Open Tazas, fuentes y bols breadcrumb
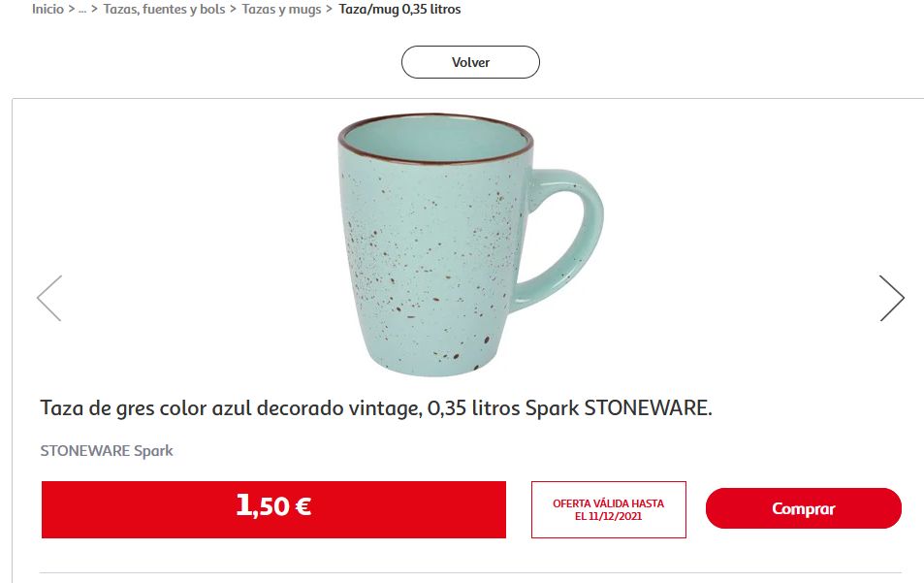This screenshot has height=583, width=924. (165, 10)
